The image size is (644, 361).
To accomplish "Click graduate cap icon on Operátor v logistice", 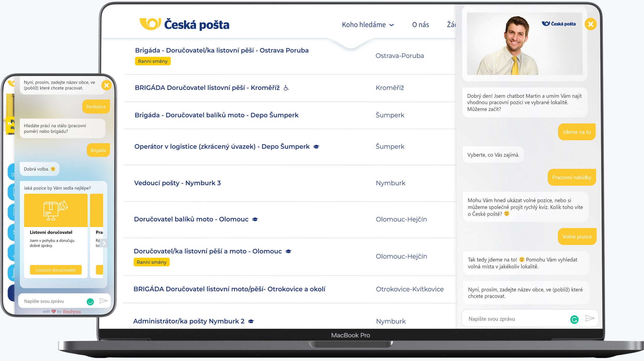I will (316, 147).
